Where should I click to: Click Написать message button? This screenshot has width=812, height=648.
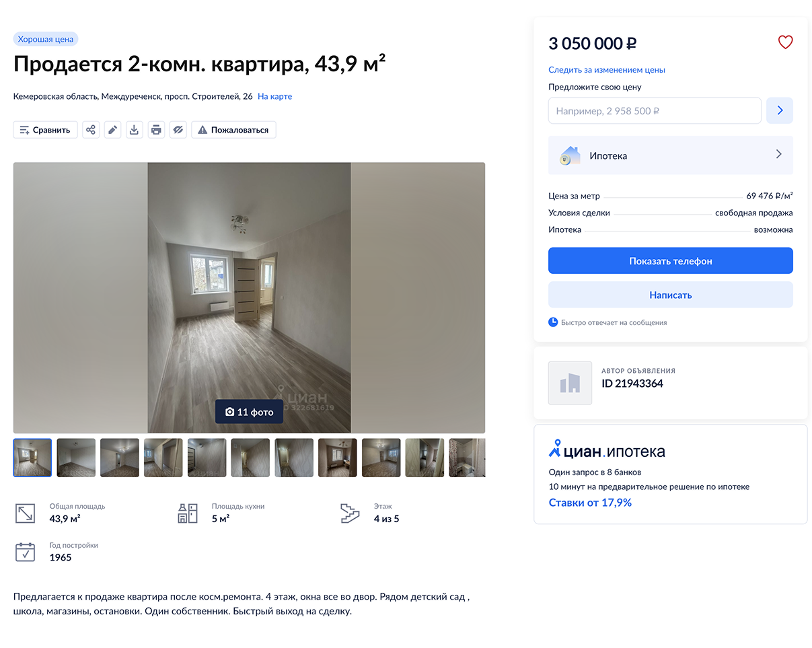click(671, 295)
